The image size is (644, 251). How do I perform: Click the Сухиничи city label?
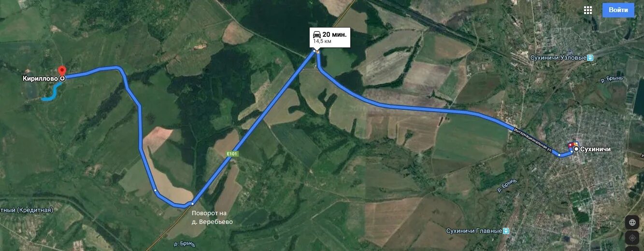pos(596,149)
